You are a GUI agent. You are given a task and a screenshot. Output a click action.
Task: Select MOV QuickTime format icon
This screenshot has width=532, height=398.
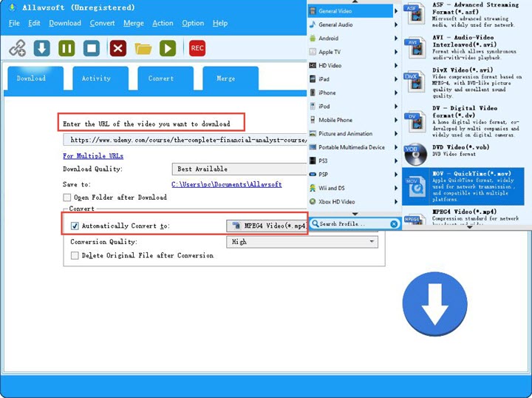point(415,186)
